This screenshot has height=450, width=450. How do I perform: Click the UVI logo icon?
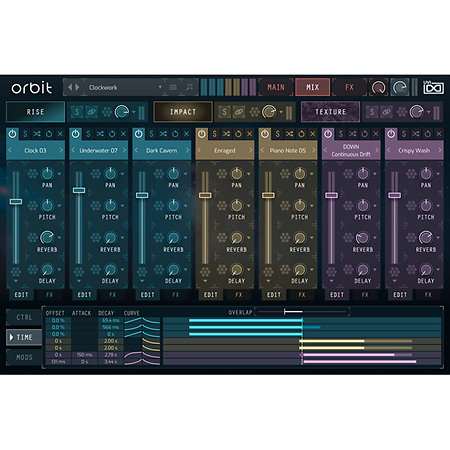click(433, 87)
